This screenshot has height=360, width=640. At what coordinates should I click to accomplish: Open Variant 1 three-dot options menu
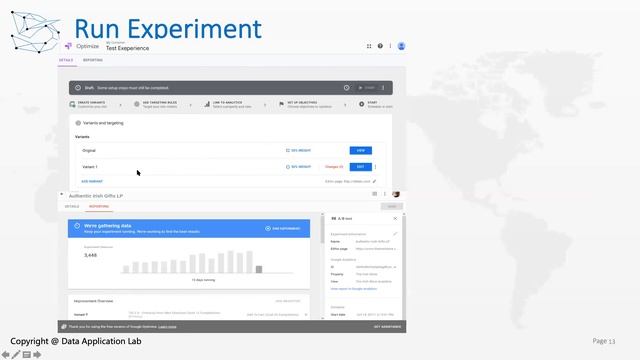[x=376, y=167]
